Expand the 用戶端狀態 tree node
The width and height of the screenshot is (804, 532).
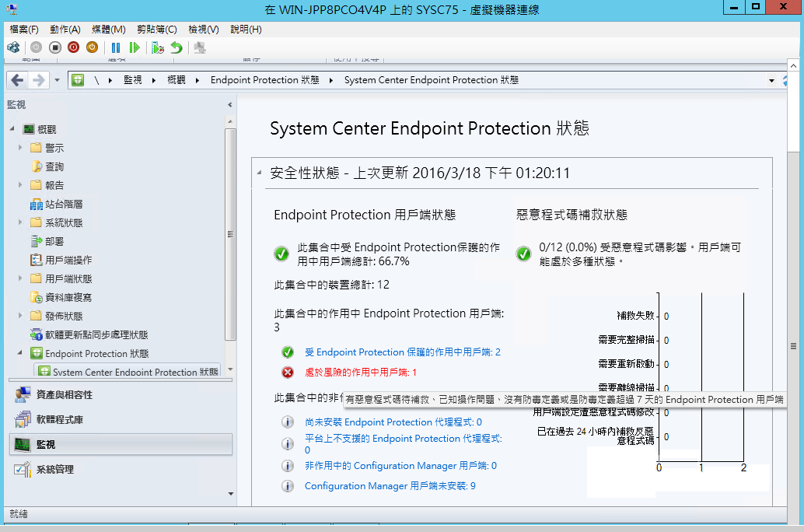(20, 278)
